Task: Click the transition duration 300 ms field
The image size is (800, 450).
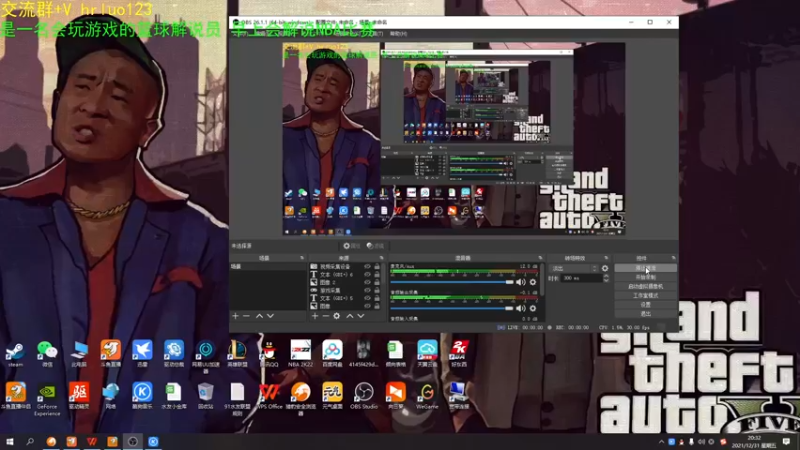Action: pos(581,279)
